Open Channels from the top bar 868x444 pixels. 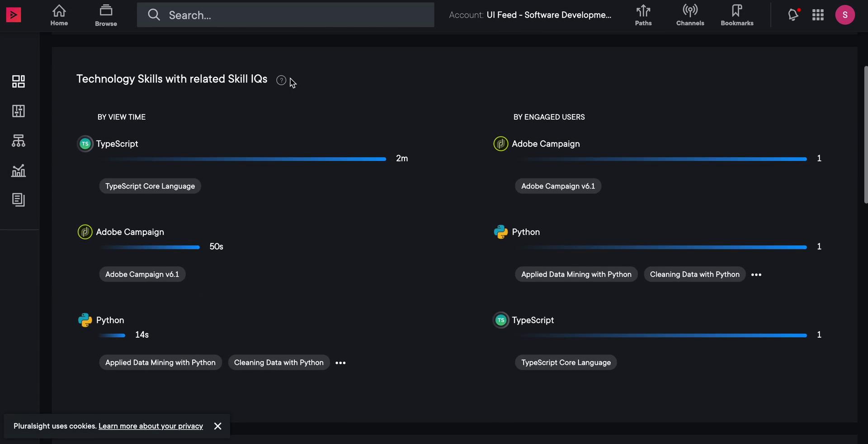tap(690, 15)
